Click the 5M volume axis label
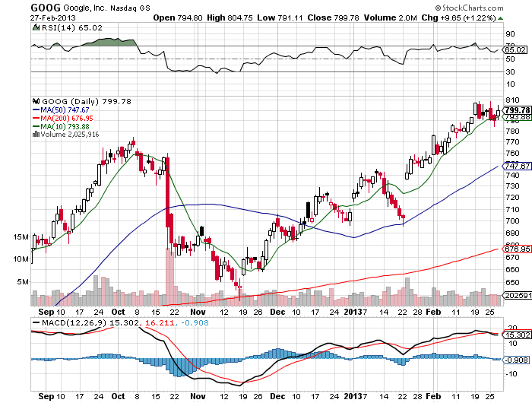Viewport: 532px width, 403px height. click(23, 282)
